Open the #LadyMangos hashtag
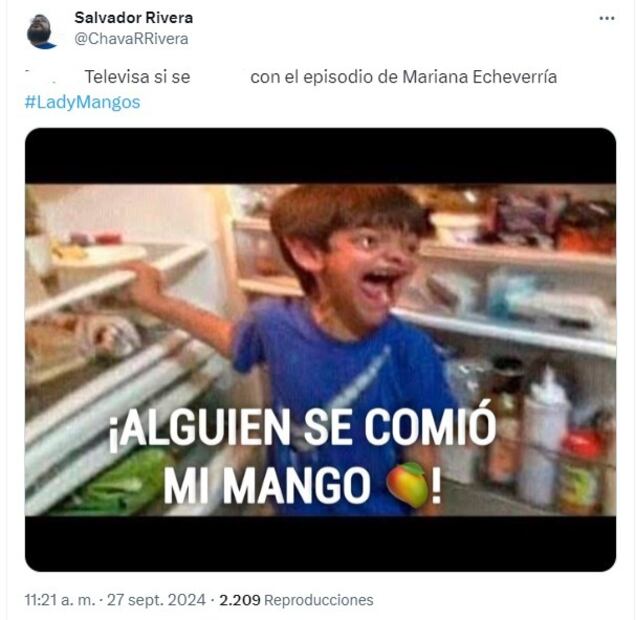 [82, 102]
